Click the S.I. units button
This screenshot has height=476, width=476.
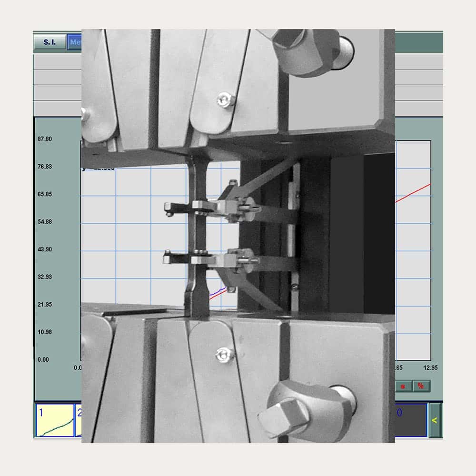pyautogui.click(x=50, y=42)
